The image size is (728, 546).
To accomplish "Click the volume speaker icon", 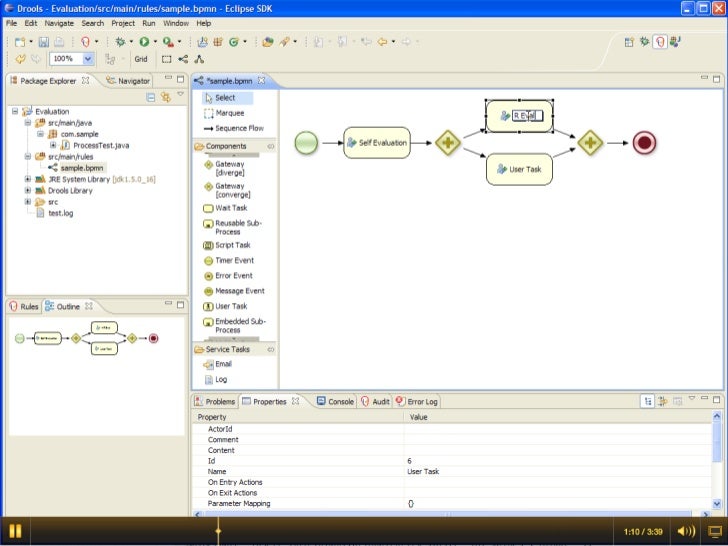I will [x=686, y=531].
